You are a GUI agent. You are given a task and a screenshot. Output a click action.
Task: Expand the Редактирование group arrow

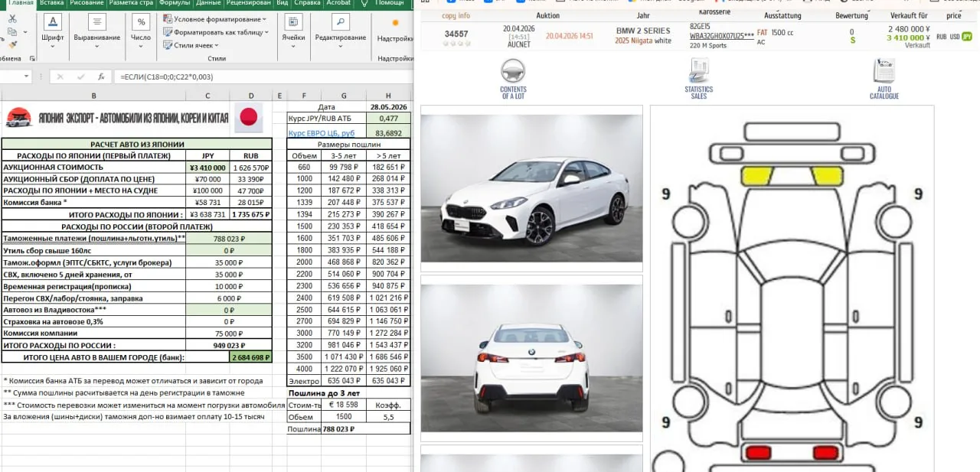tap(341, 45)
